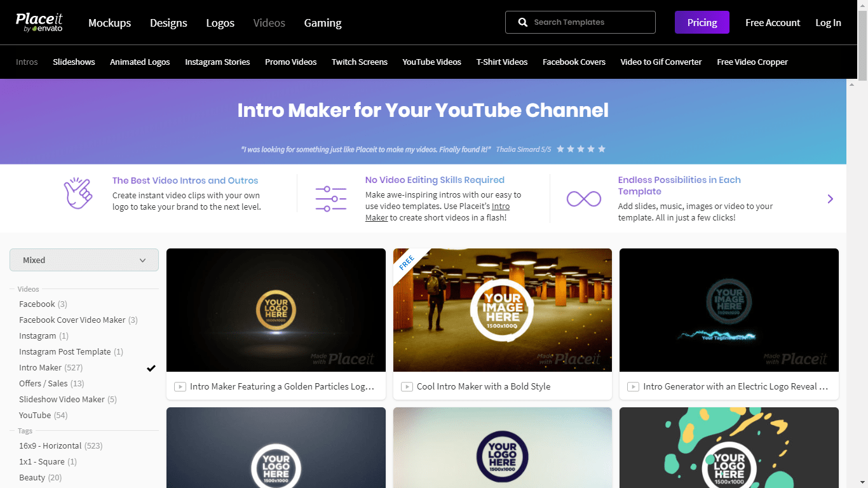Go to Animated Logos
868x488 pixels.
[140, 62]
